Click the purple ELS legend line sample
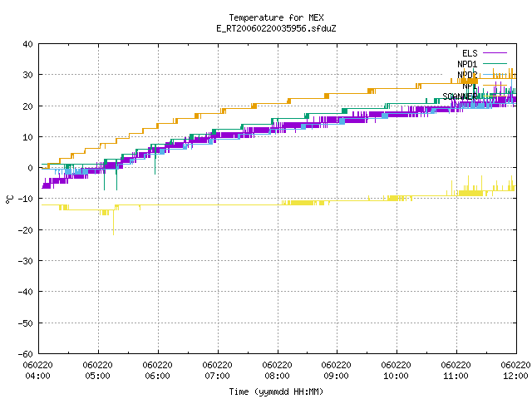This screenshot has width=532, height=399. tap(495, 53)
